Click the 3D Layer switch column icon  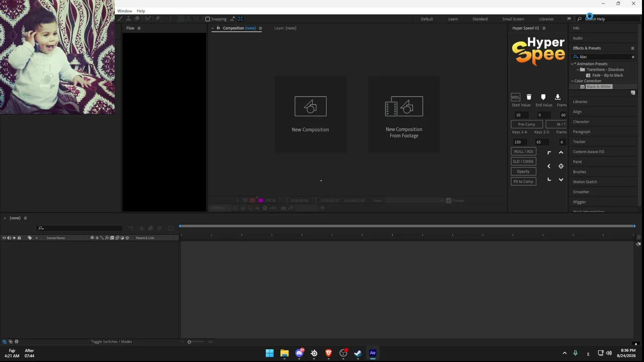coord(127,238)
